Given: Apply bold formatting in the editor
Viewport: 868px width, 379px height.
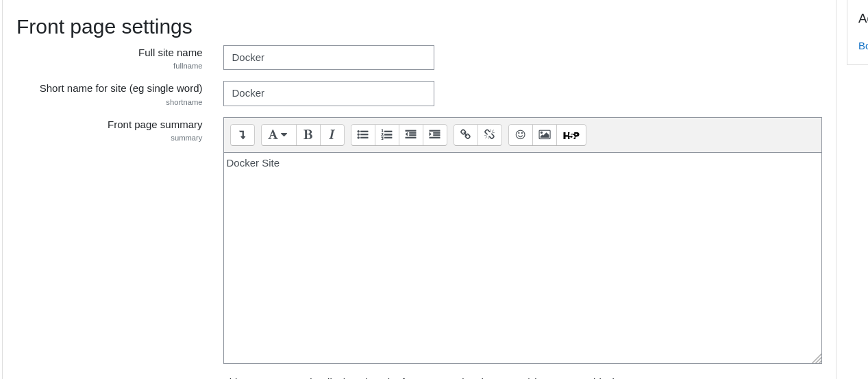Looking at the screenshot, I should pyautogui.click(x=308, y=135).
